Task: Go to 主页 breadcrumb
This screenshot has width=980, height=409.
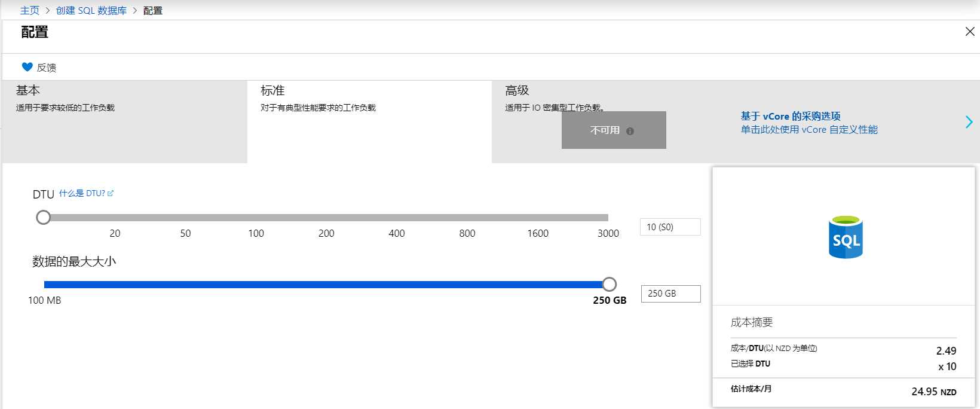Action: pos(30,10)
